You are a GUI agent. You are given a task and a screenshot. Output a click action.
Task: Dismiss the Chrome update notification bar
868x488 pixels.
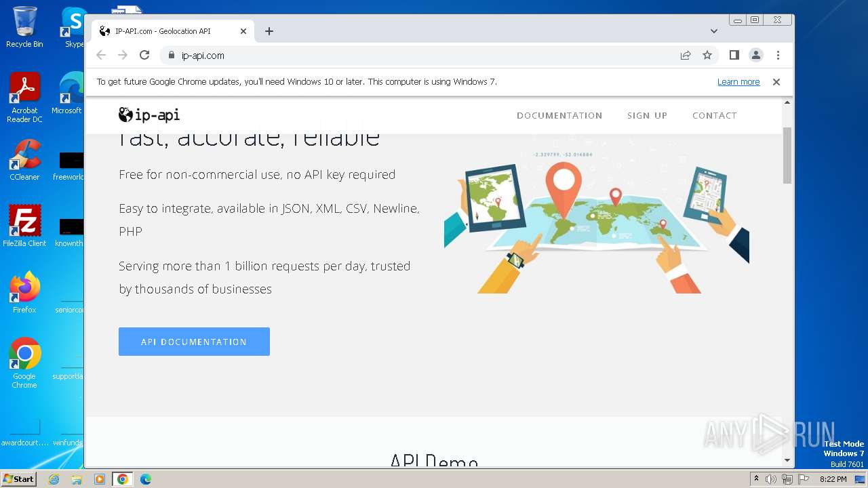[x=776, y=81]
